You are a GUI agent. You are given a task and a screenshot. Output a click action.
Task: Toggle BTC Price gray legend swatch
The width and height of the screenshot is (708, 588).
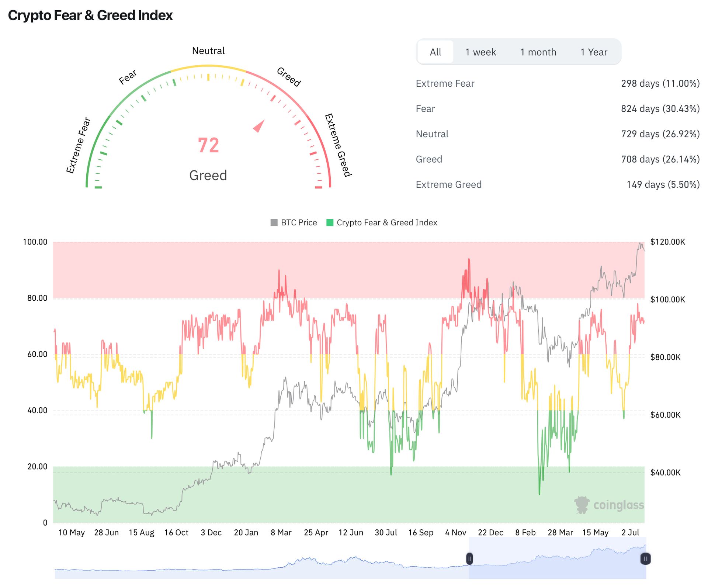pyautogui.click(x=274, y=222)
